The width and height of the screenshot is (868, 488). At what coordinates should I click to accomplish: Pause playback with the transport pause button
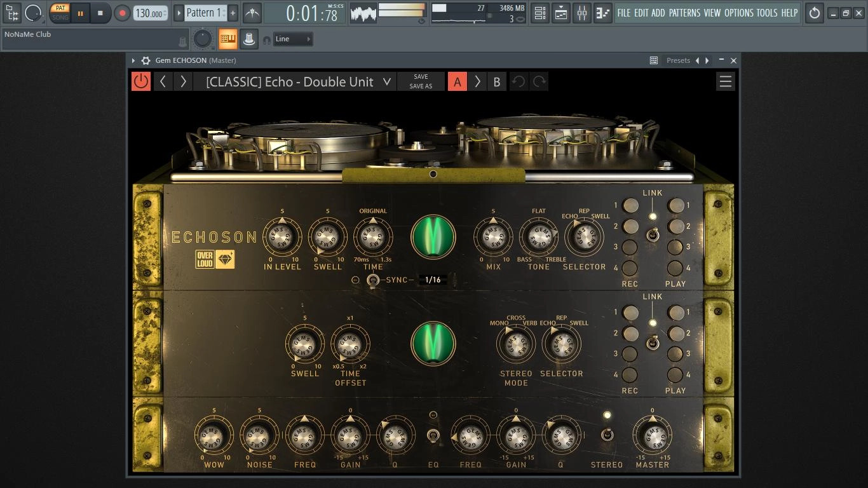[81, 13]
